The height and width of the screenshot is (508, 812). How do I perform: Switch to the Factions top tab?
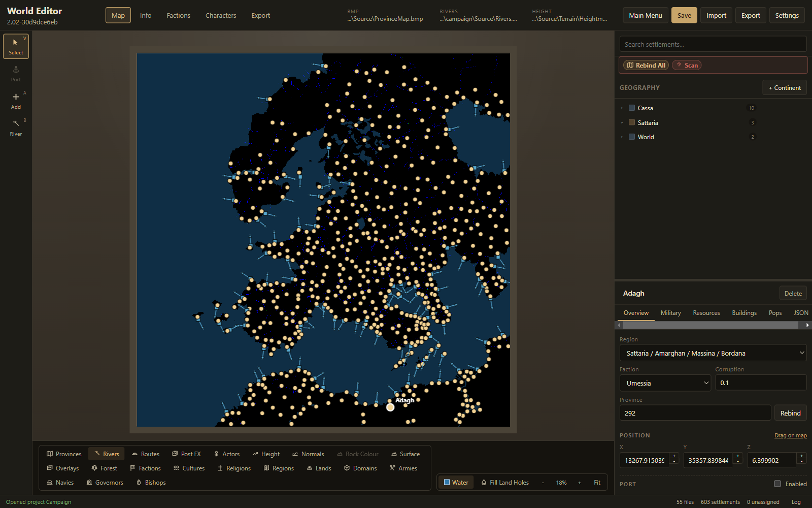tap(179, 15)
